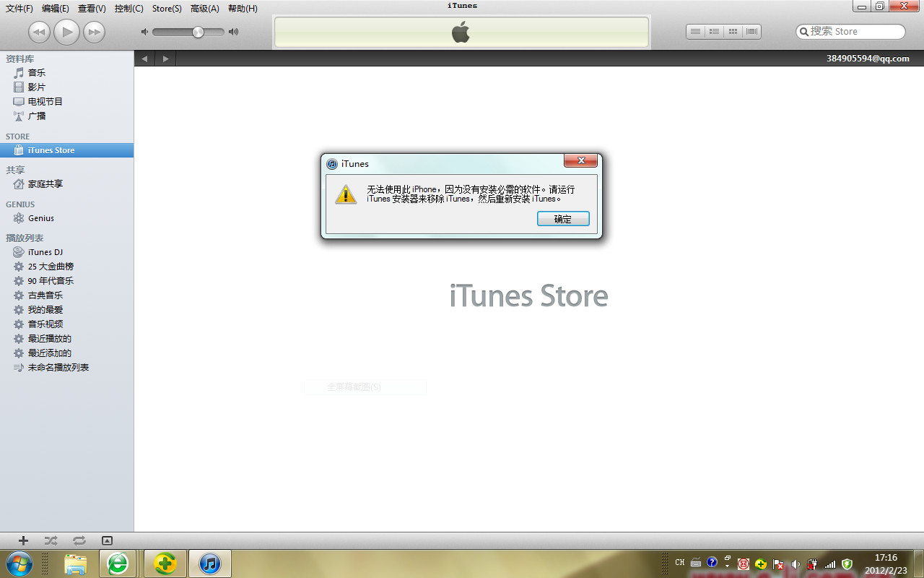Switch to grid view icon

[733, 32]
